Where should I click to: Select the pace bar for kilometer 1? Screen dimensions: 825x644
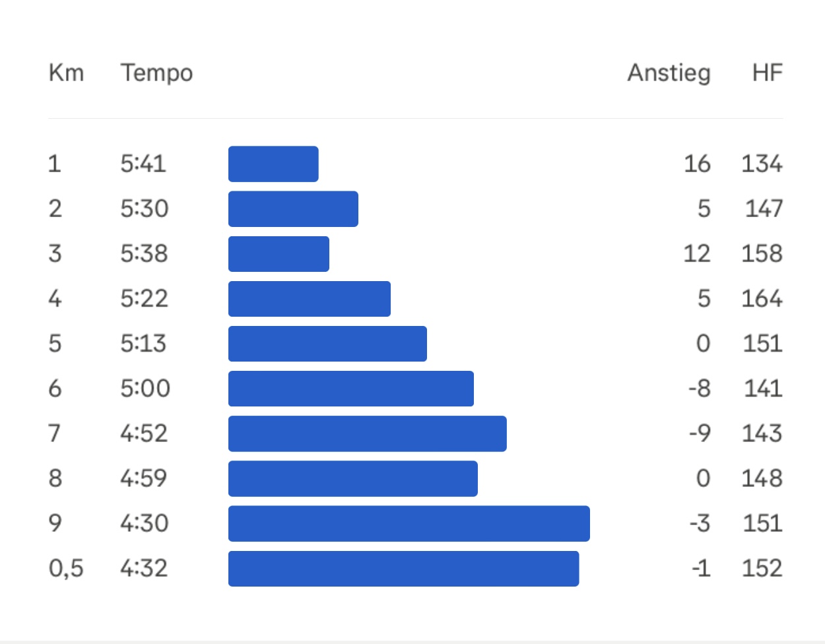pos(273,164)
